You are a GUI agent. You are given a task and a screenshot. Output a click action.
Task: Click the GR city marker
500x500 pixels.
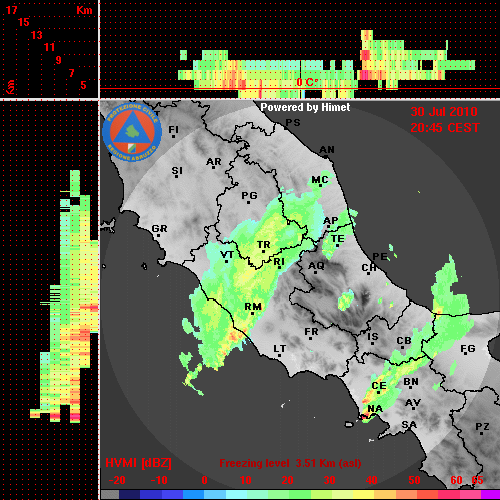159,235
